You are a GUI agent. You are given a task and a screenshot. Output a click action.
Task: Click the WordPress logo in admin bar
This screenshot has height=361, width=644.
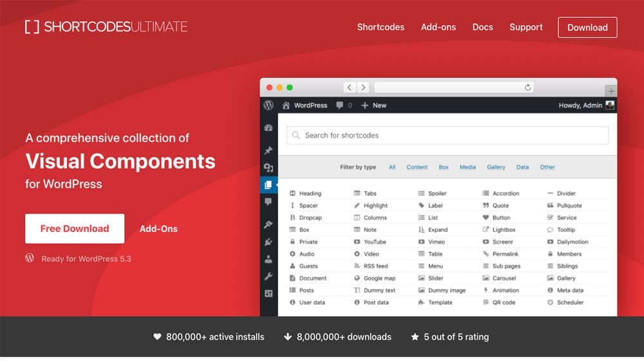click(269, 105)
